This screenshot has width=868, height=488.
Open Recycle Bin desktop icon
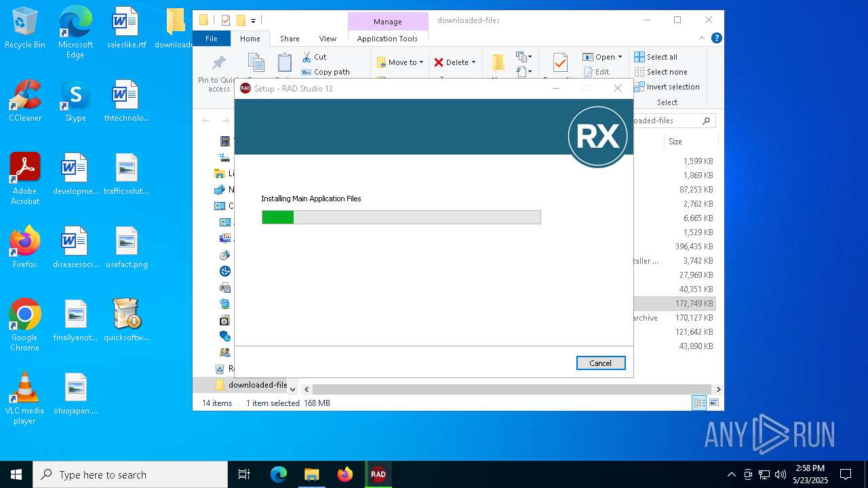[25, 28]
